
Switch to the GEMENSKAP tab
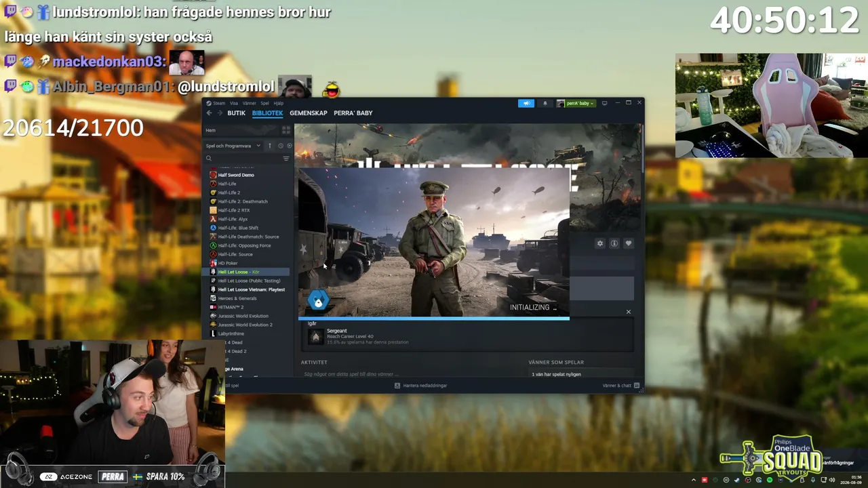pos(309,113)
